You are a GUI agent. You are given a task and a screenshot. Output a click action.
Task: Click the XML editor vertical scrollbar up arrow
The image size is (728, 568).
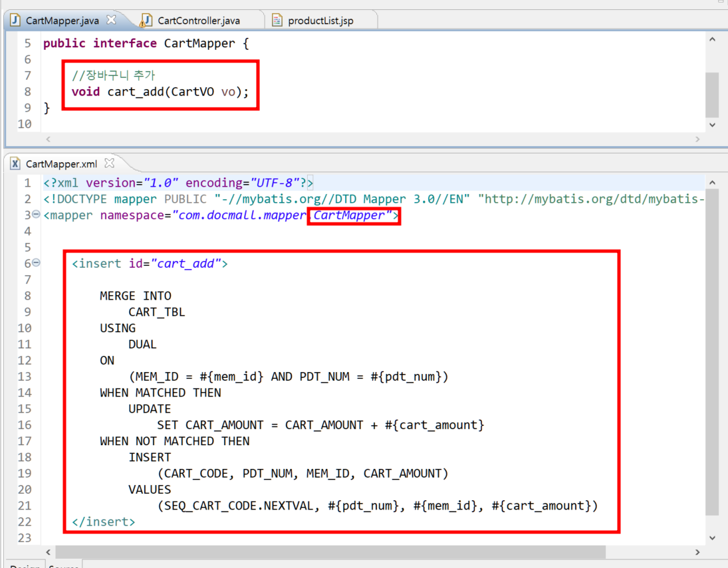pos(712,183)
